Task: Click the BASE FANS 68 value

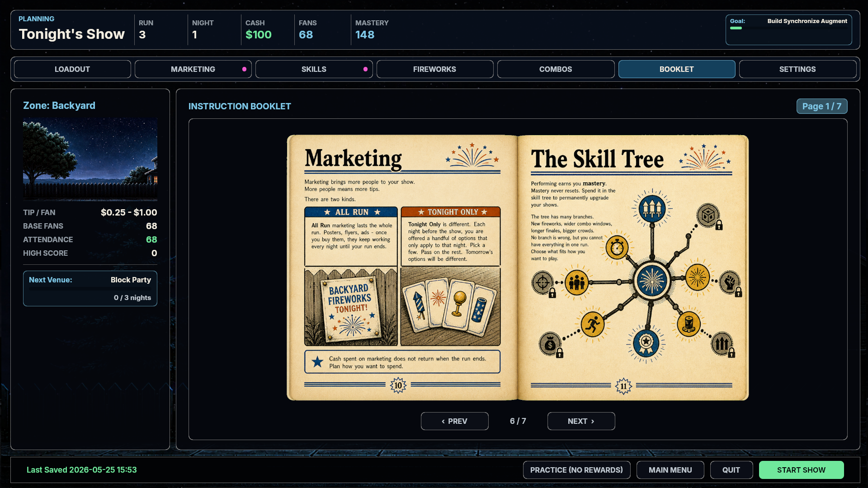Action: [x=151, y=226]
